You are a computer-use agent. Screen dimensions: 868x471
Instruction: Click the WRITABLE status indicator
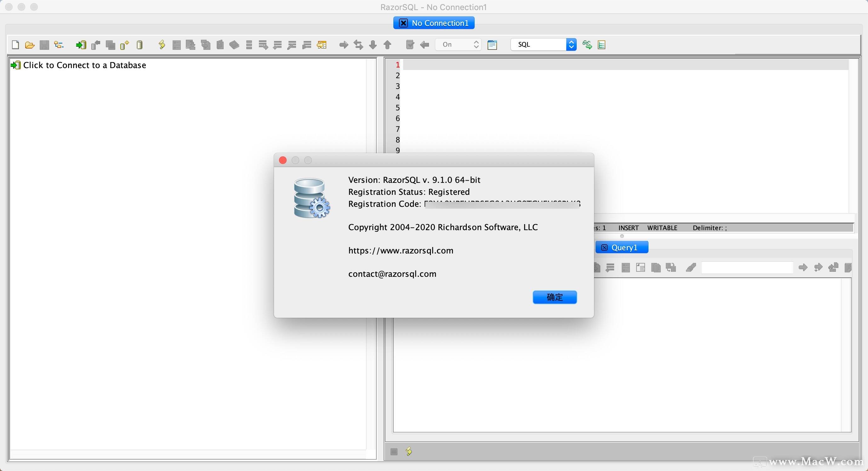coord(662,228)
